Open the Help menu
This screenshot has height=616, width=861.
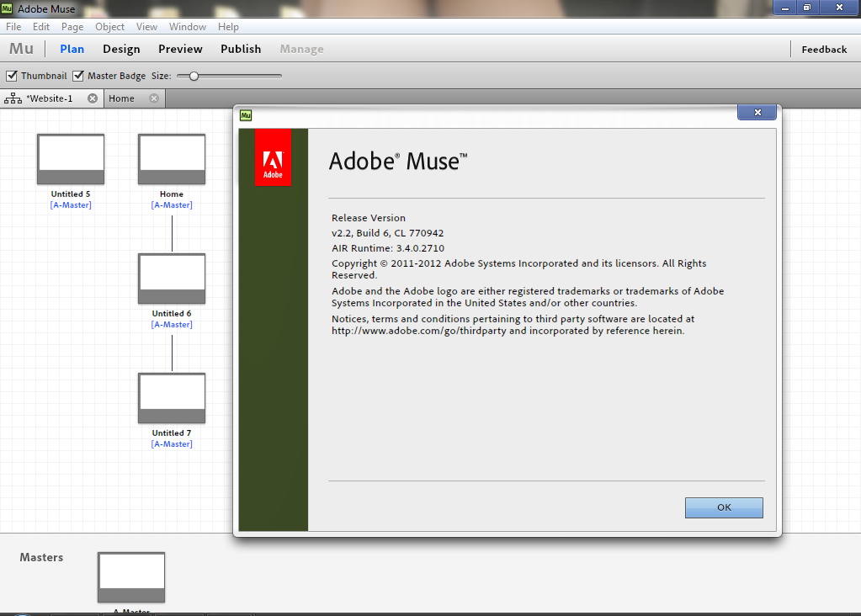[228, 27]
